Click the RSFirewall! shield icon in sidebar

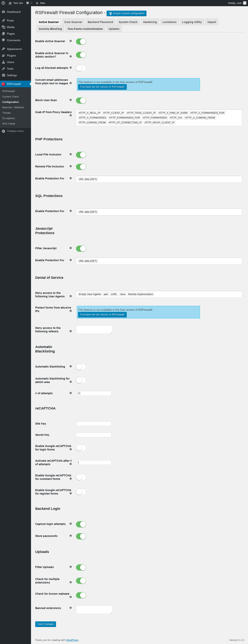(3, 84)
